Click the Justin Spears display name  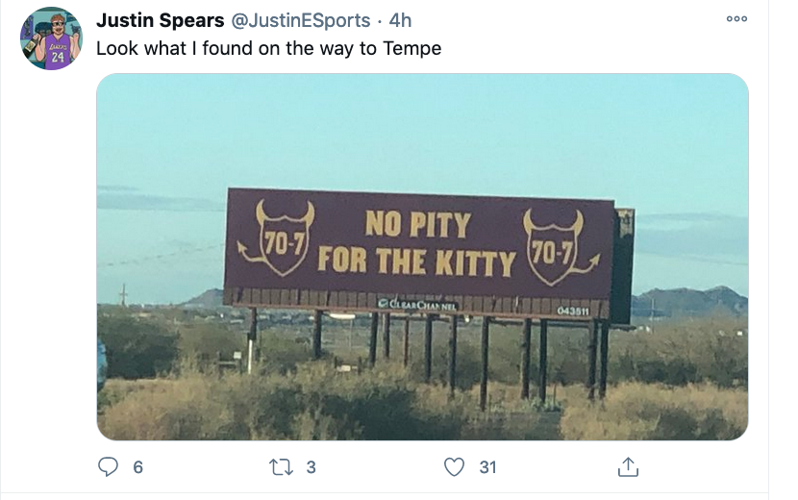point(160,20)
